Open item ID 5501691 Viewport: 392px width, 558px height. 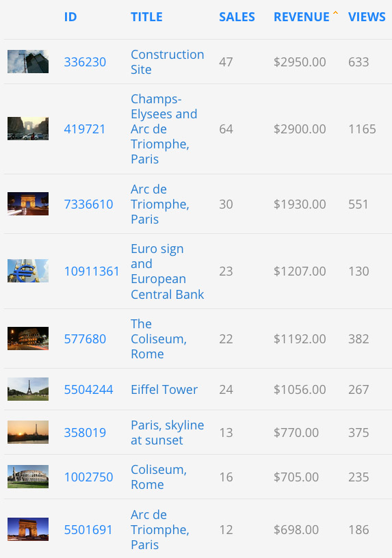[88, 529]
